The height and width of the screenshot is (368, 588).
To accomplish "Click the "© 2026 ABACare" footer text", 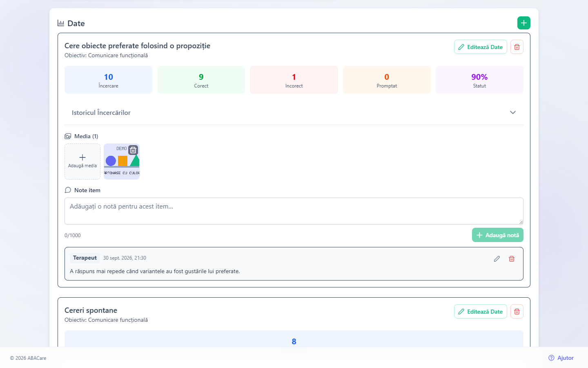I will (x=28, y=358).
